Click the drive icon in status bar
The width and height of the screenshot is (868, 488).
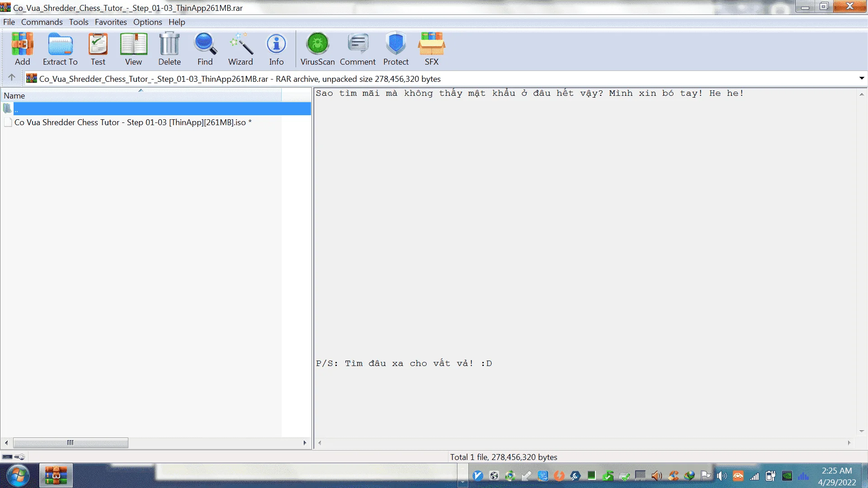pos(7,457)
